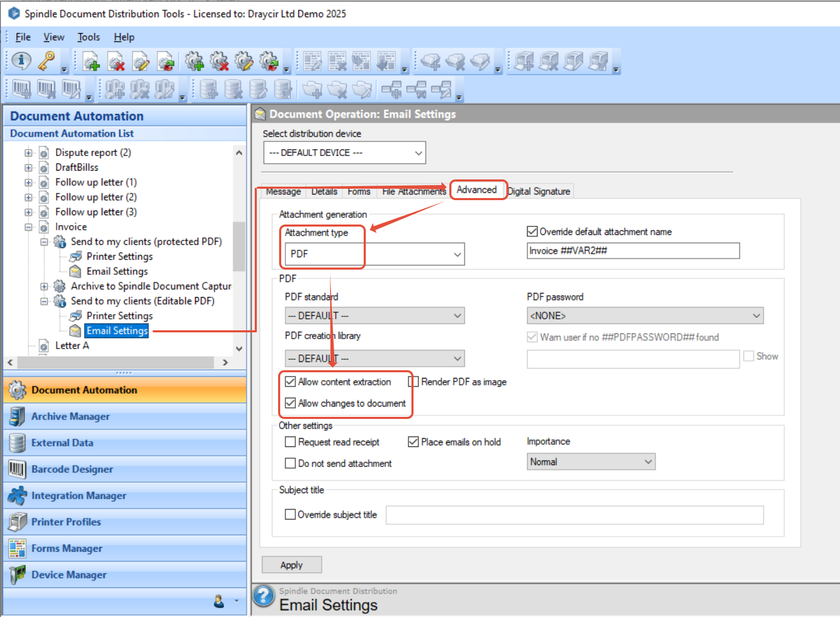
Task: Collapse the Invoice tree node
Action: pos(29,227)
